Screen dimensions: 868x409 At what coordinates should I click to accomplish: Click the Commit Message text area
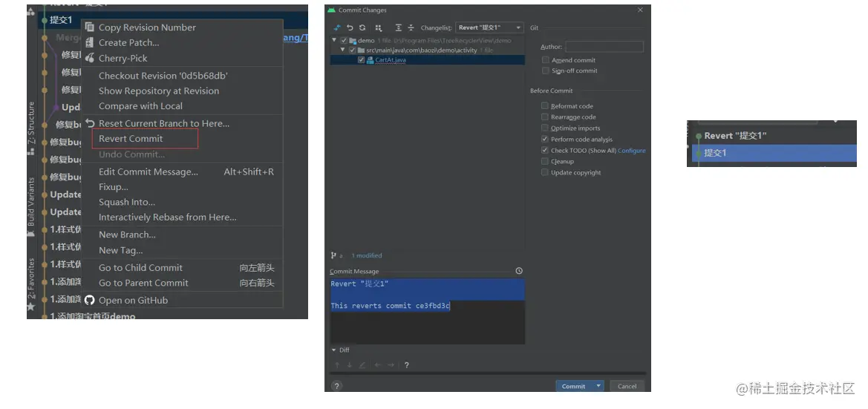point(428,311)
